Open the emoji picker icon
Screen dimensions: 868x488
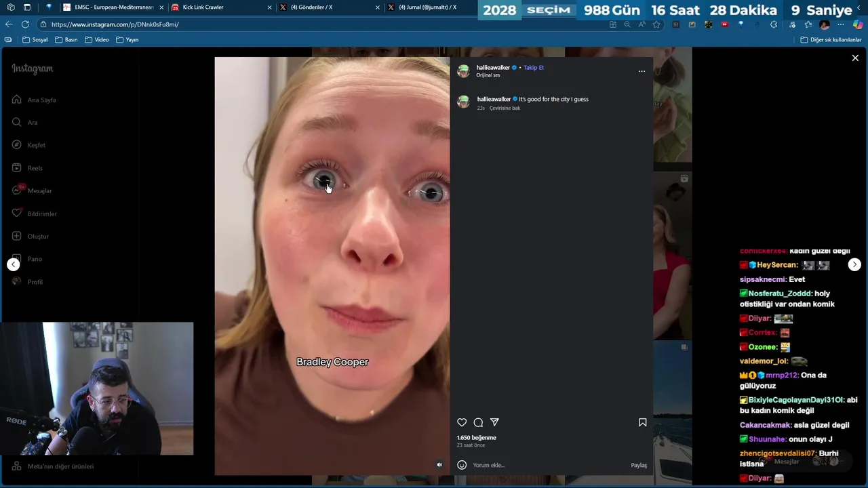tap(462, 465)
